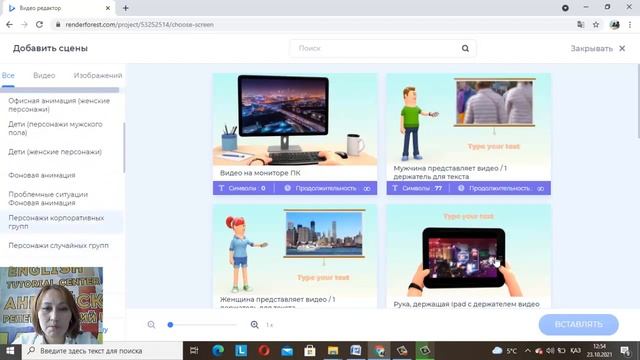
Task: Open Microsoft Store from the taskbar
Action: point(310,351)
